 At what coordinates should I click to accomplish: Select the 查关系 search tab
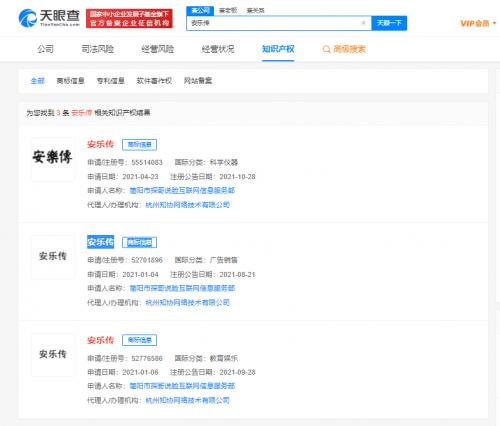coord(255,10)
